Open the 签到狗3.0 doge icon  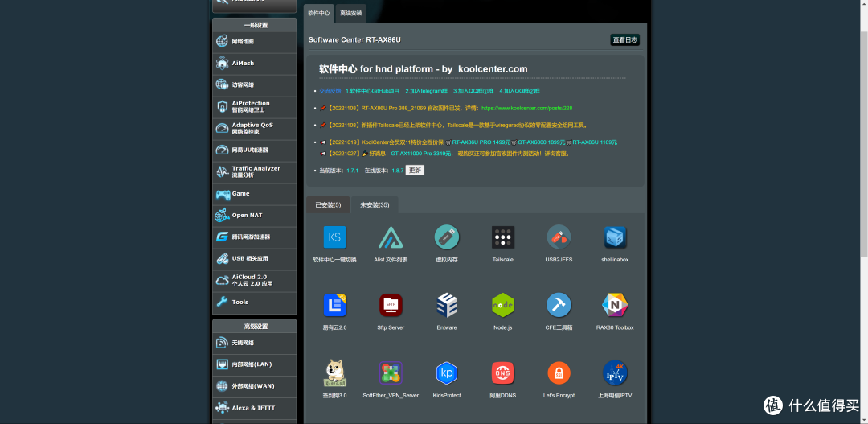pyautogui.click(x=334, y=373)
